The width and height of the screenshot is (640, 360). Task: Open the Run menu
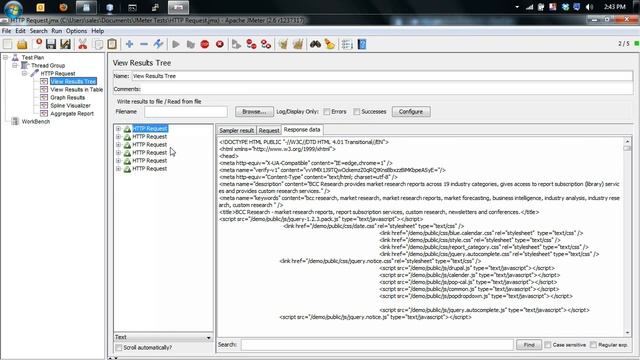tap(57, 31)
